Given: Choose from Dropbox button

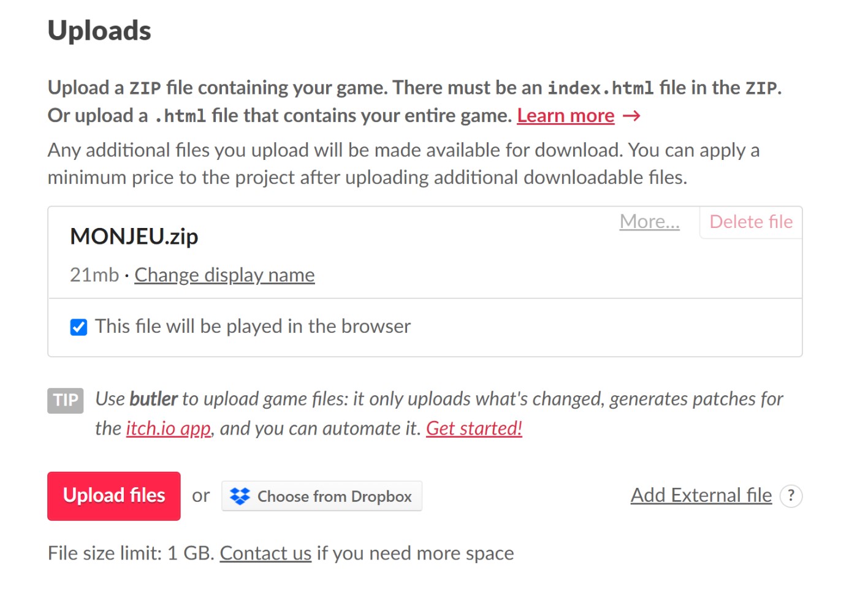Looking at the screenshot, I should coord(322,496).
